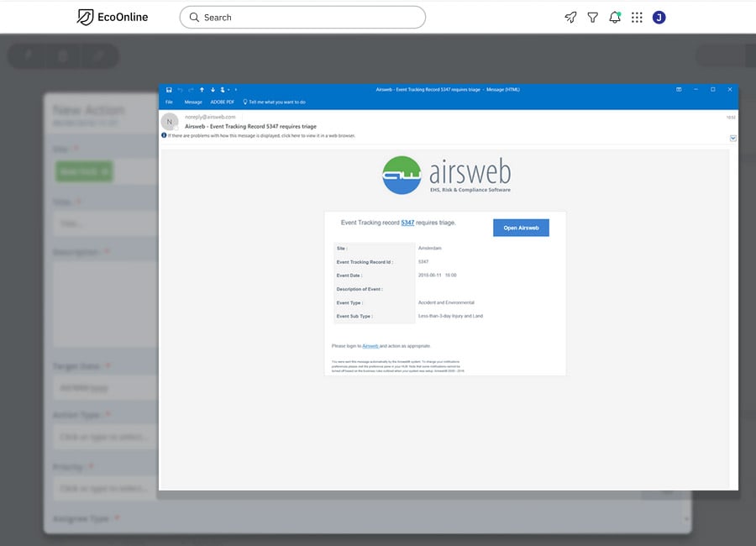This screenshot has width=756, height=546.
Task: Click the Undo arrow in email toolbar
Action: point(180,90)
